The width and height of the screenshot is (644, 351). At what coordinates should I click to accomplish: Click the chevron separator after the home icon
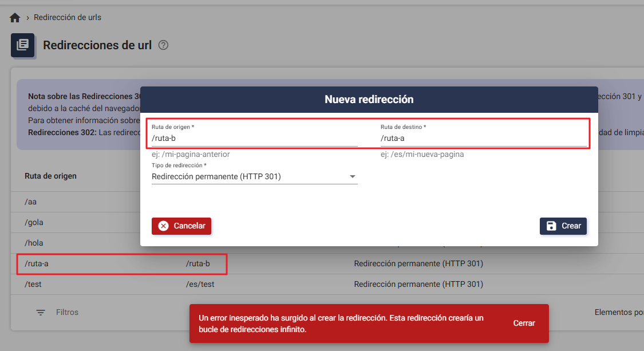tap(28, 17)
